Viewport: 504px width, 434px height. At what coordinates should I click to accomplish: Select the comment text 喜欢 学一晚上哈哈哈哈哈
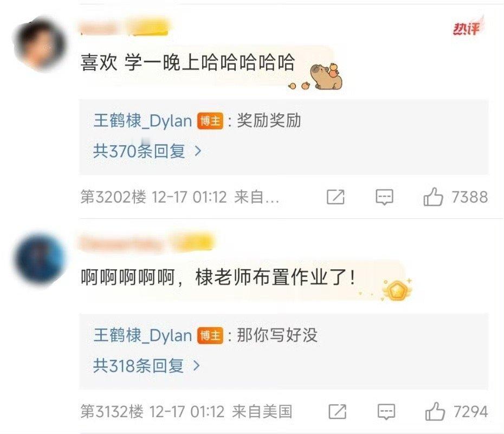188,62
